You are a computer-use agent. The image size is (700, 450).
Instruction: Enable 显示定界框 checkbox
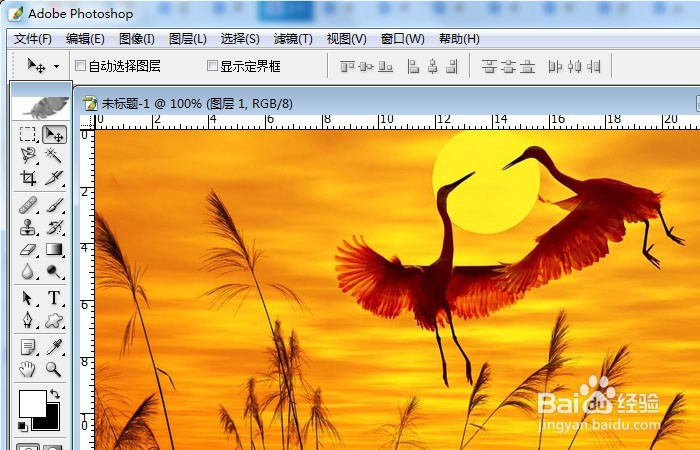pos(212,66)
